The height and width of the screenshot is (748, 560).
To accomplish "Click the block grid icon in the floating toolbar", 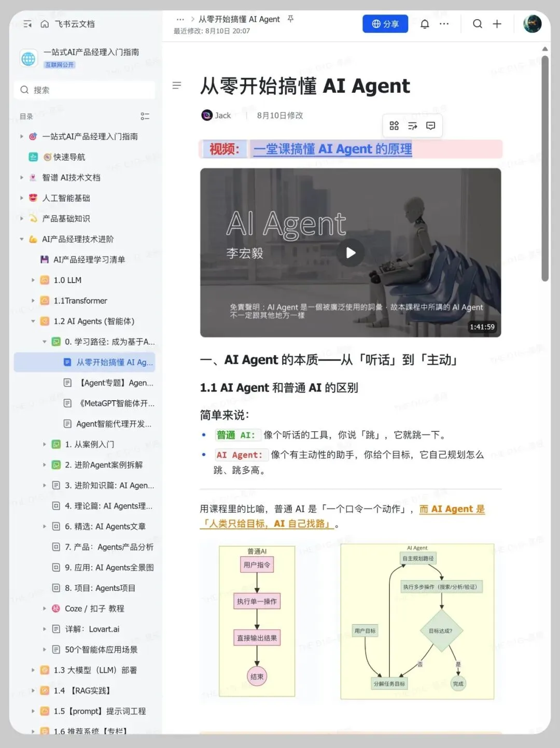I will (394, 126).
